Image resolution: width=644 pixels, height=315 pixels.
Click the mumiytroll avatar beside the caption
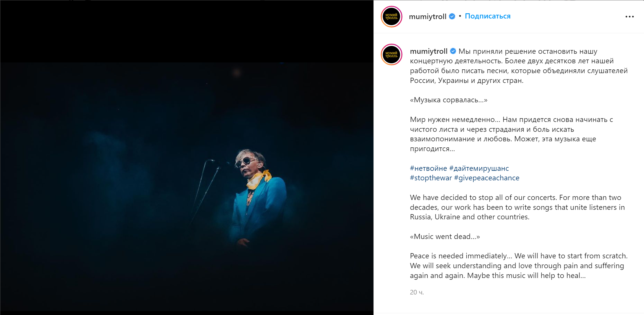coord(391,54)
